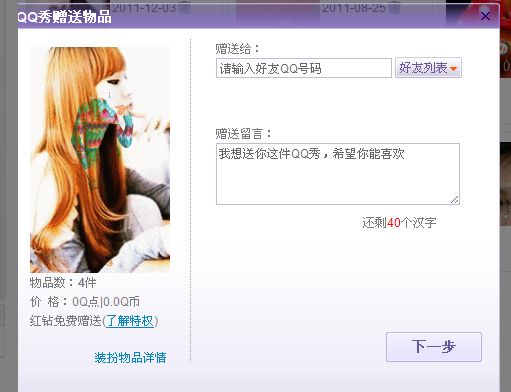Click the 赠送给： label
The width and height of the screenshot is (511, 392).
point(237,49)
